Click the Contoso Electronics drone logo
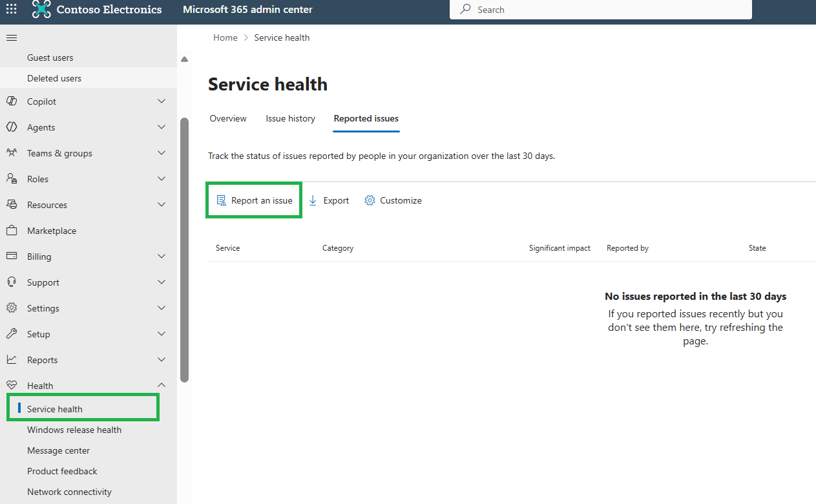Image resolution: width=816 pixels, height=504 pixels. [41, 10]
